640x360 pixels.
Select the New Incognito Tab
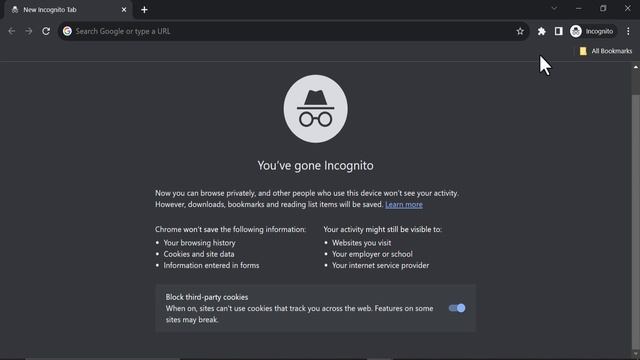68,10
